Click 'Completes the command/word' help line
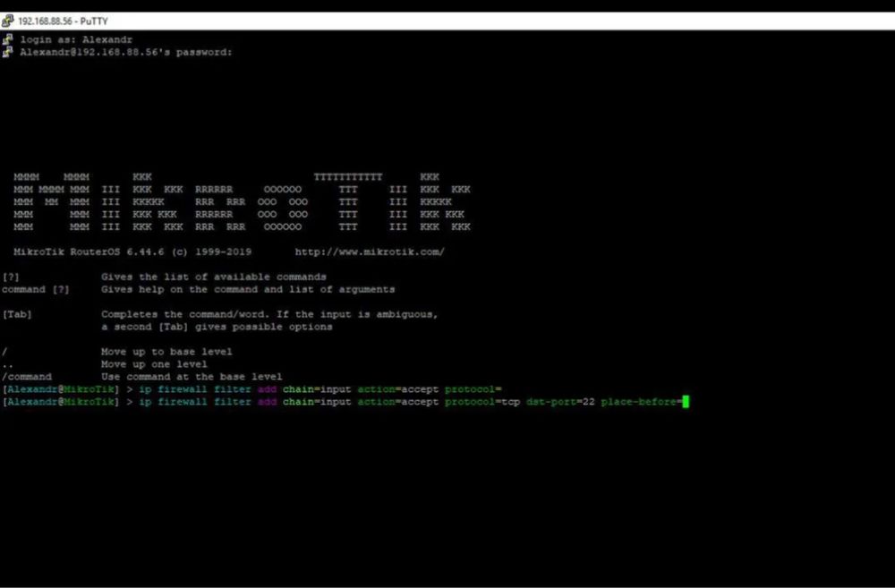 (x=269, y=314)
